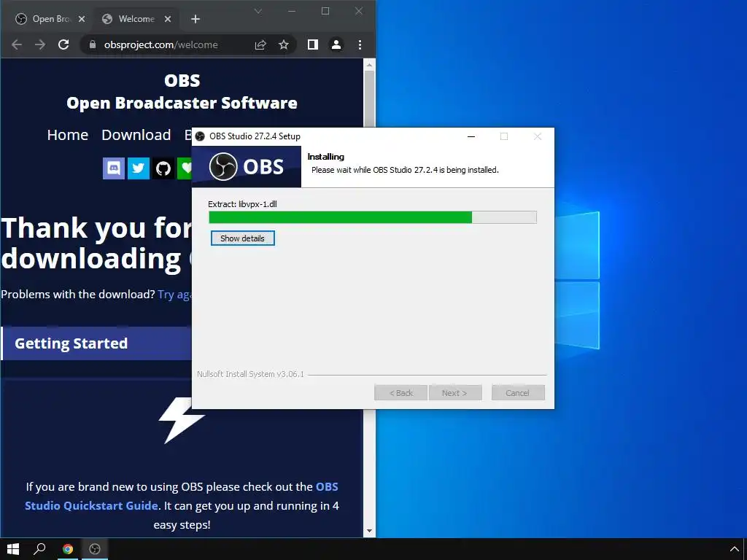Viewport: 747px width, 560px height.
Task: Click the share page icon in address bar
Action: [x=260, y=44]
